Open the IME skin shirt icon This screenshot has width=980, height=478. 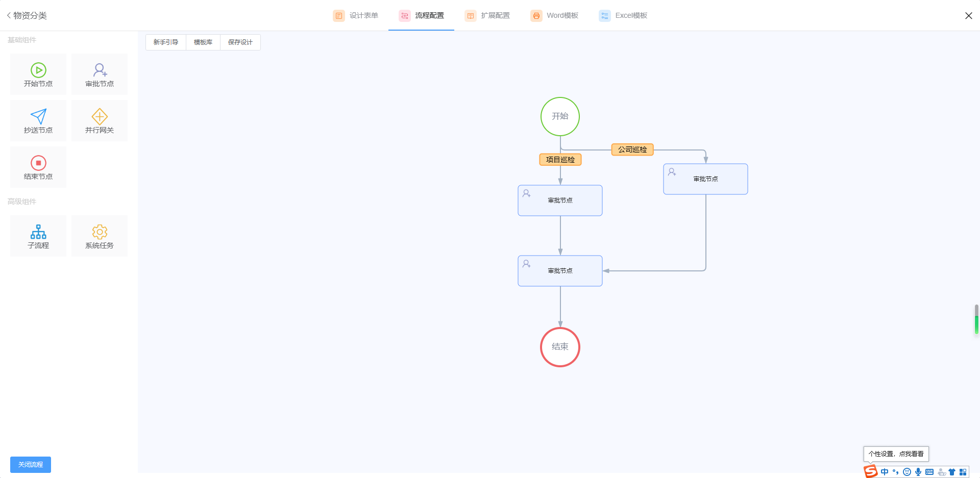point(952,472)
